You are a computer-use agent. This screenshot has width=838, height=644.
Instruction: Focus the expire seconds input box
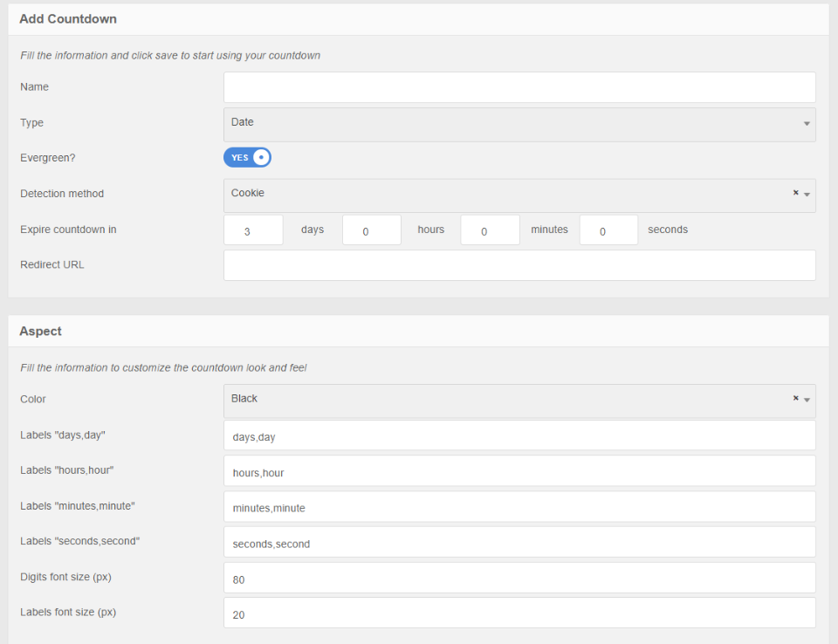(608, 230)
